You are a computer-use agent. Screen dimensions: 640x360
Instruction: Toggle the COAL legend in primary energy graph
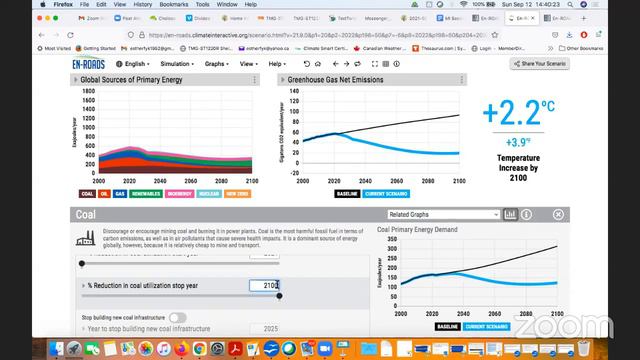click(x=87, y=194)
